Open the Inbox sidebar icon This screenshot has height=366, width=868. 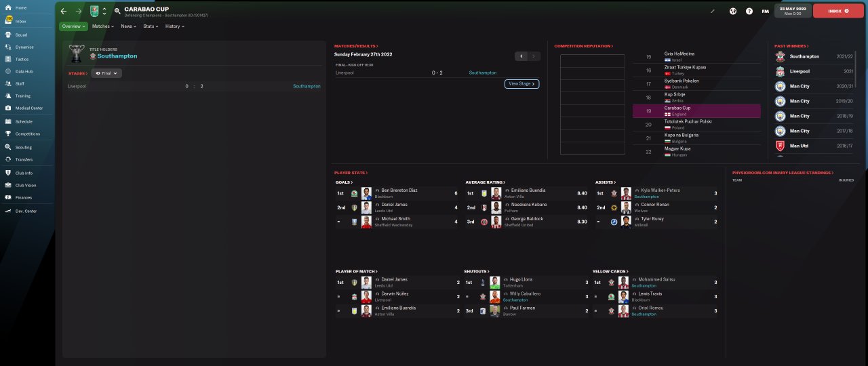pyautogui.click(x=8, y=21)
